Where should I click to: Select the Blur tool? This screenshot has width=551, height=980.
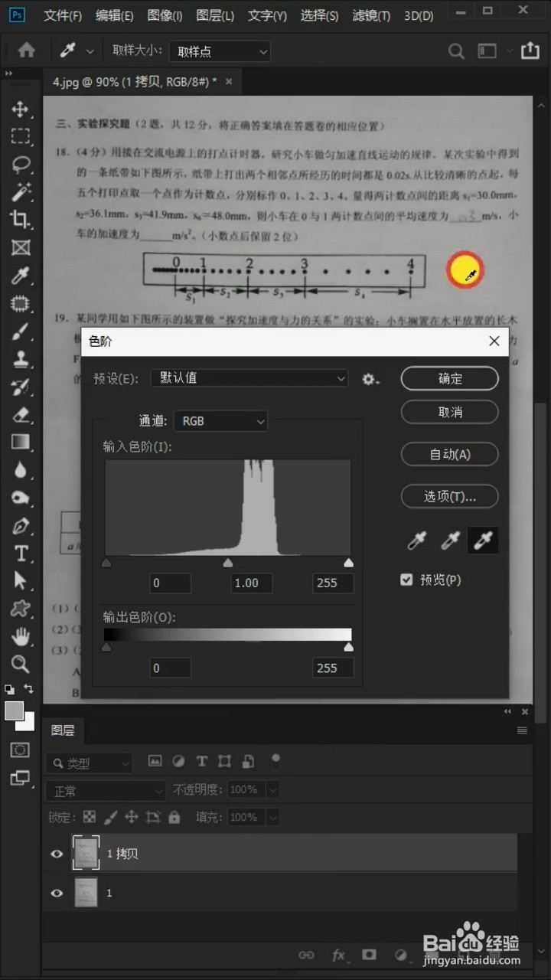[x=20, y=470]
